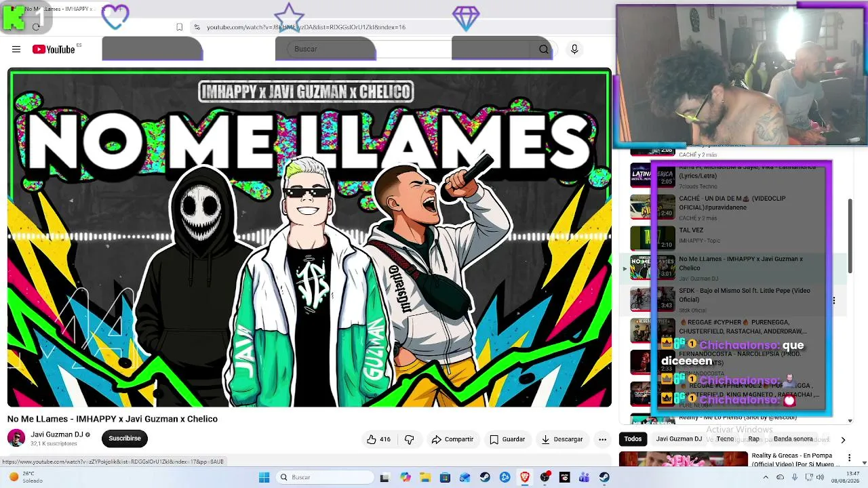Click the video title below the player

coord(113,419)
